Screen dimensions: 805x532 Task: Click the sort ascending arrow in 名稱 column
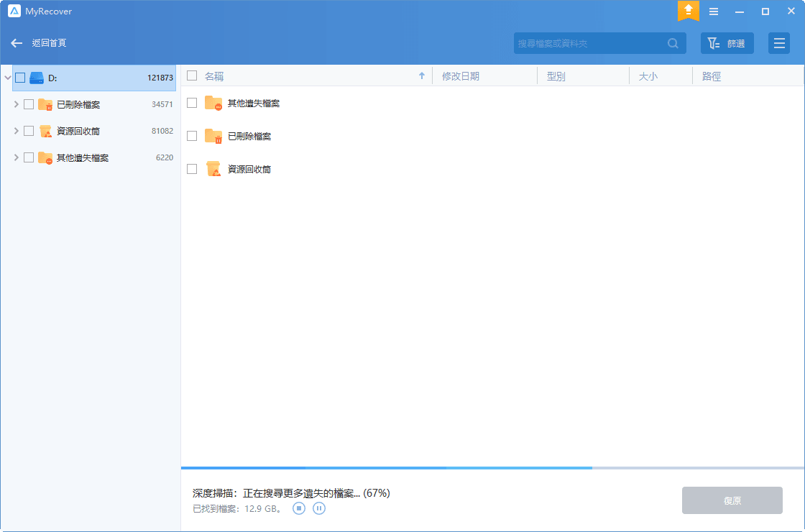pyautogui.click(x=422, y=76)
